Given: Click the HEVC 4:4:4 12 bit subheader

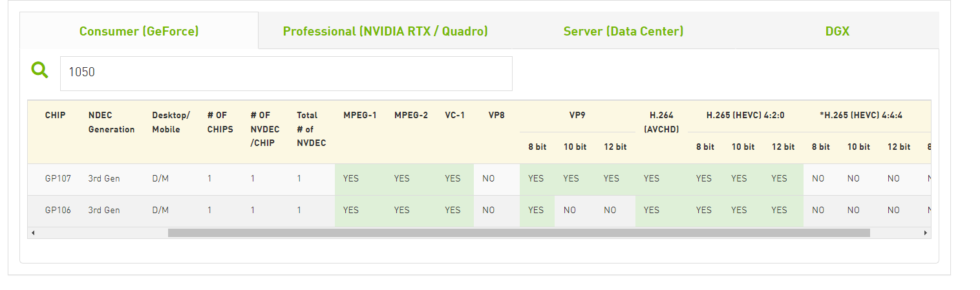Looking at the screenshot, I should click(899, 147).
